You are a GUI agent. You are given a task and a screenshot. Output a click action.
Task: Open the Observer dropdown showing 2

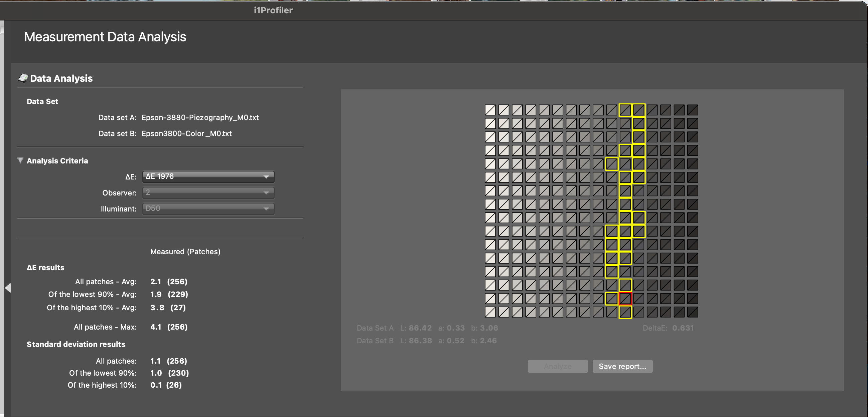point(208,192)
